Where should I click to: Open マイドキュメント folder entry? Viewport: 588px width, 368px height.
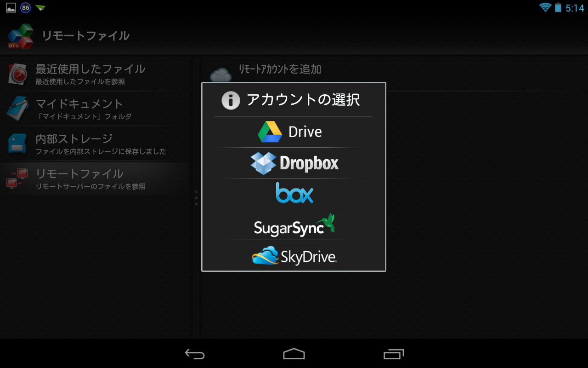[x=96, y=109]
